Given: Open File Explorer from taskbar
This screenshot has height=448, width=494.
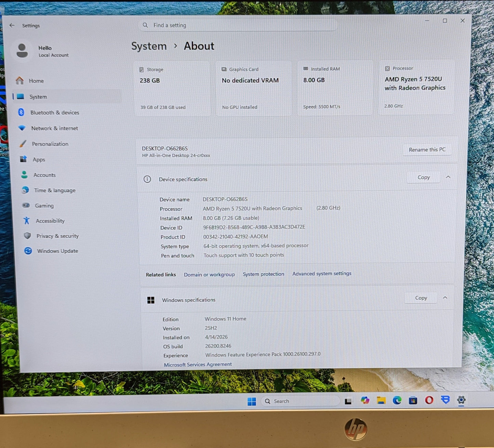Looking at the screenshot, I should tap(381, 401).
